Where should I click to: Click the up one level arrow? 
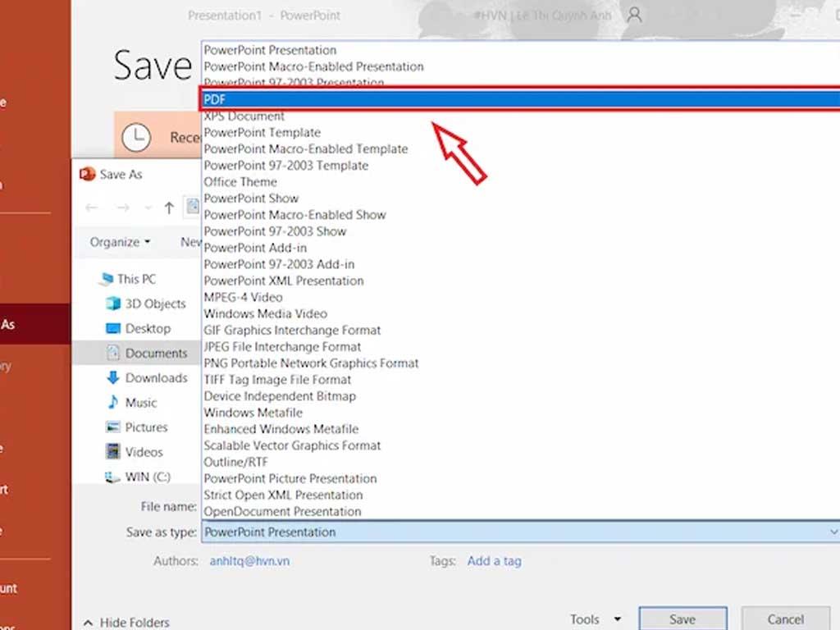(x=169, y=208)
